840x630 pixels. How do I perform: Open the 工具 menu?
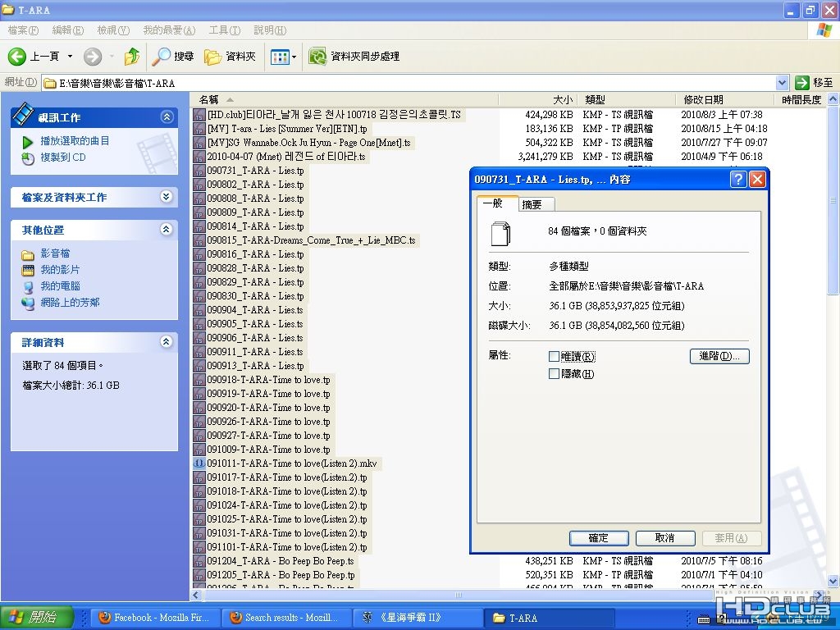click(223, 30)
